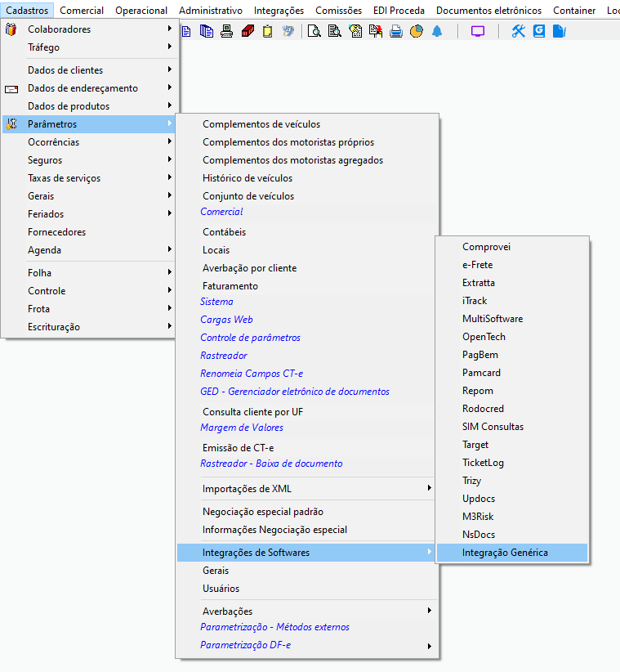Viewport: 620px width, 672px height.
Task: Choose NsDocs integration
Action: [512, 535]
